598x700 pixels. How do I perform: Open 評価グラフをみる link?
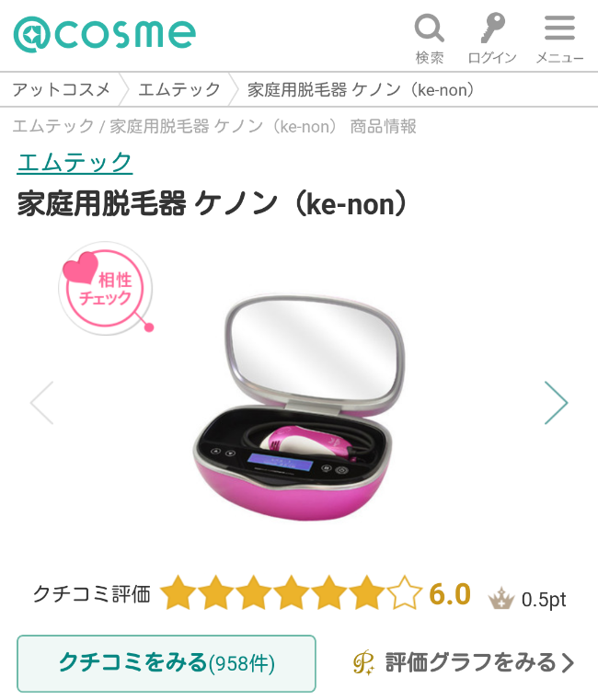pos(471,662)
